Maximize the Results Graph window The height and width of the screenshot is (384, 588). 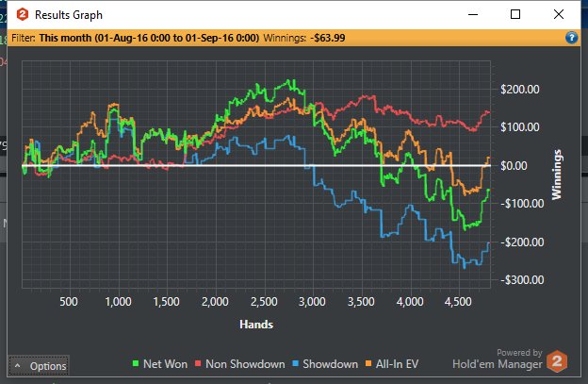click(x=515, y=14)
